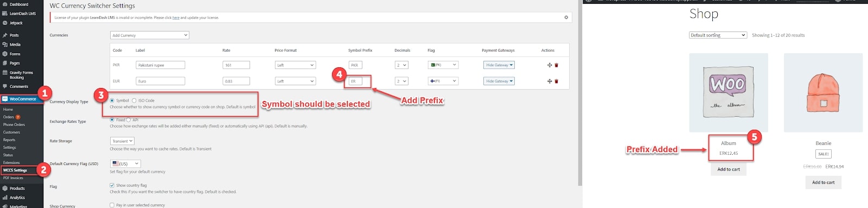Open LearnDash LMS menu icon
The height and width of the screenshot is (208, 868).
click(5, 14)
